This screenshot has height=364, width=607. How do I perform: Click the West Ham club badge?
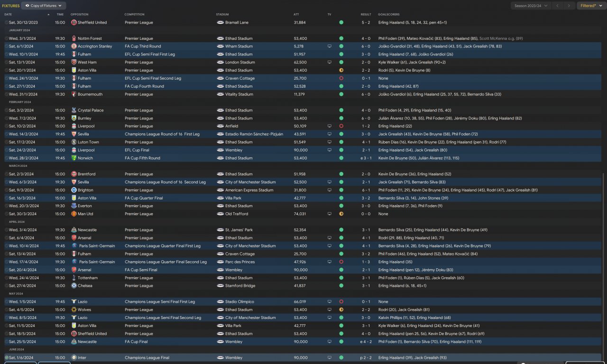74,62
